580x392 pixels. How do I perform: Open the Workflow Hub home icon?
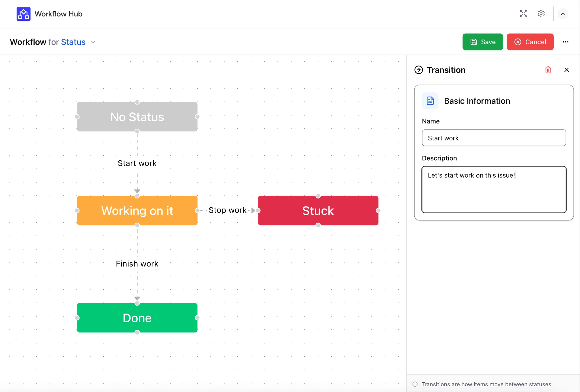(x=23, y=14)
